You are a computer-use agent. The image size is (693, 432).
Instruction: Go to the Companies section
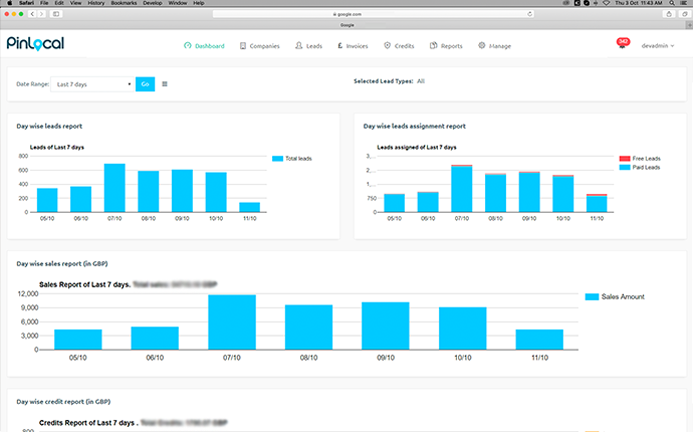[x=259, y=46]
